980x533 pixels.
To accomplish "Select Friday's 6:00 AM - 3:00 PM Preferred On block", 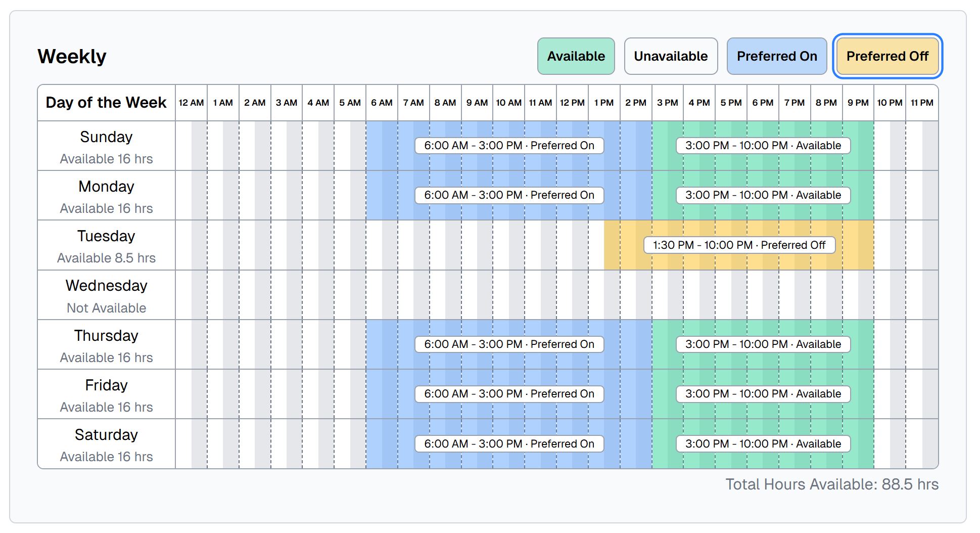I will (509, 394).
